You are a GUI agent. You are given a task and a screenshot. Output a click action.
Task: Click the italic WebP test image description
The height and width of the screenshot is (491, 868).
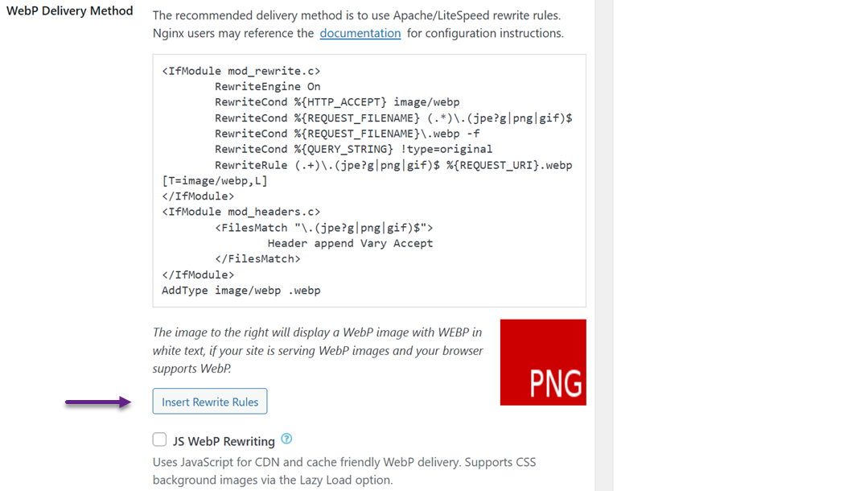coord(318,350)
